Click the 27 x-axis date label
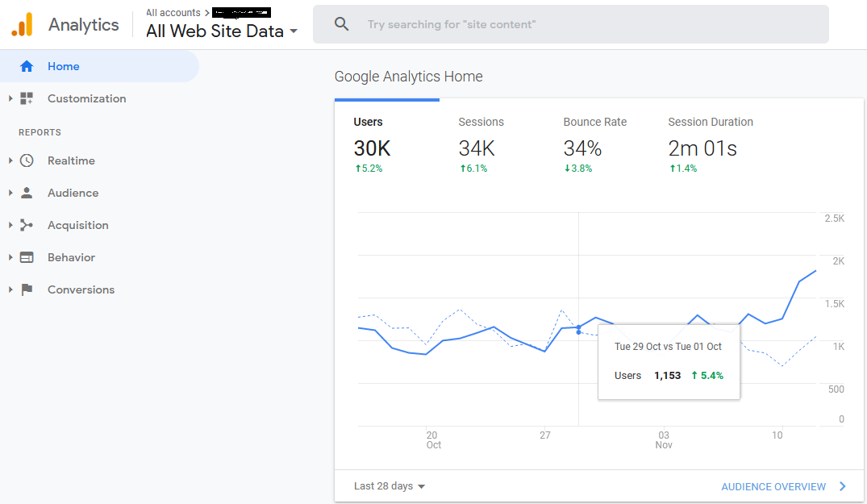Viewport: 867px width, 504px height. [x=545, y=435]
